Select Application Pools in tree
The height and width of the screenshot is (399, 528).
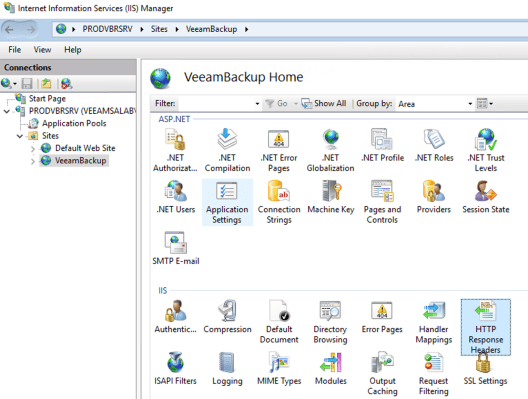click(74, 124)
